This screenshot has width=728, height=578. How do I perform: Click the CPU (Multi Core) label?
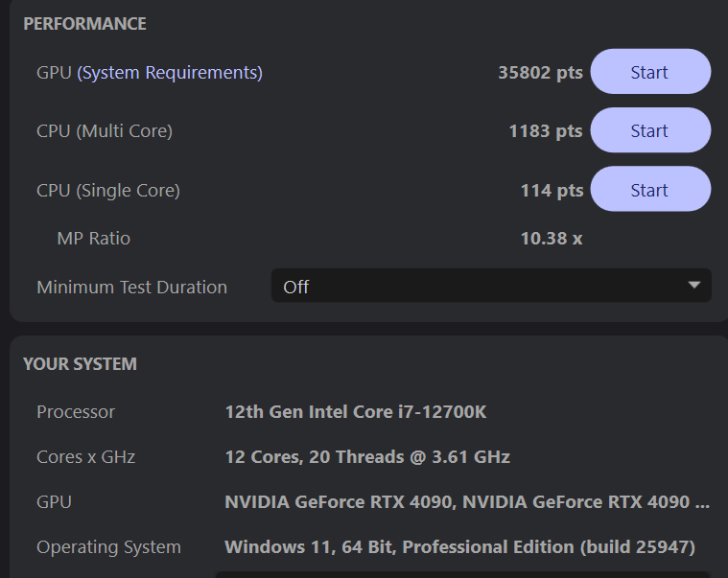coord(105,130)
